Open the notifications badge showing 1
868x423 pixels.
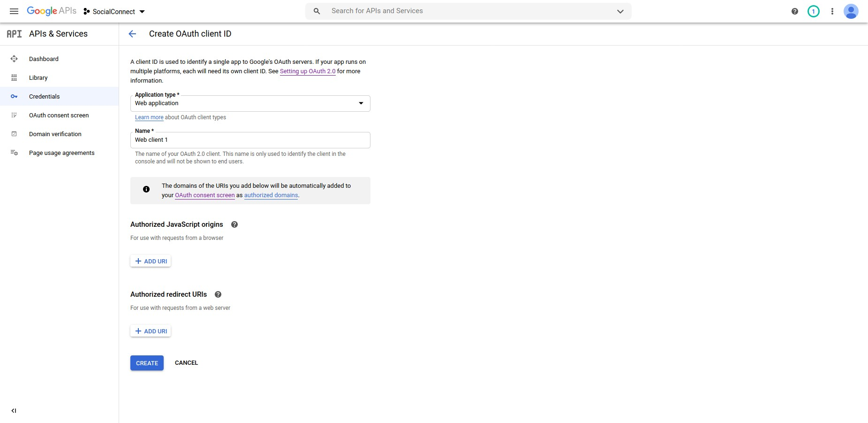click(x=813, y=11)
